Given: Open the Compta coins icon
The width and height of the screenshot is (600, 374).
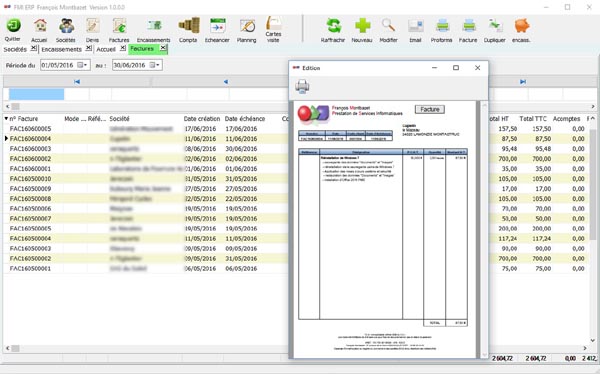Looking at the screenshot, I should pyautogui.click(x=189, y=26).
